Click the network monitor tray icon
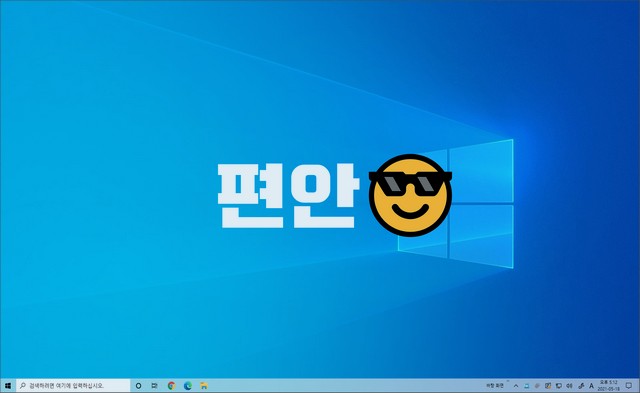 point(559,386)
